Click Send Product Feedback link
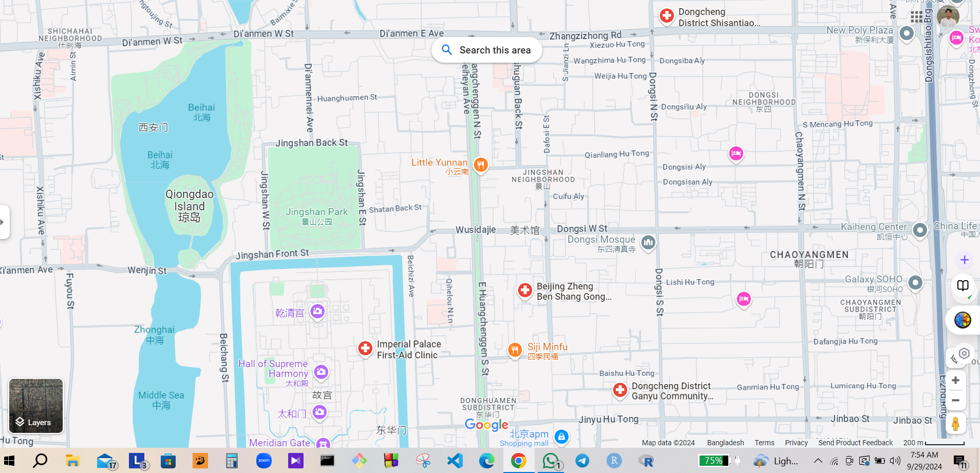The image size is (980, 473). point(855,443)
